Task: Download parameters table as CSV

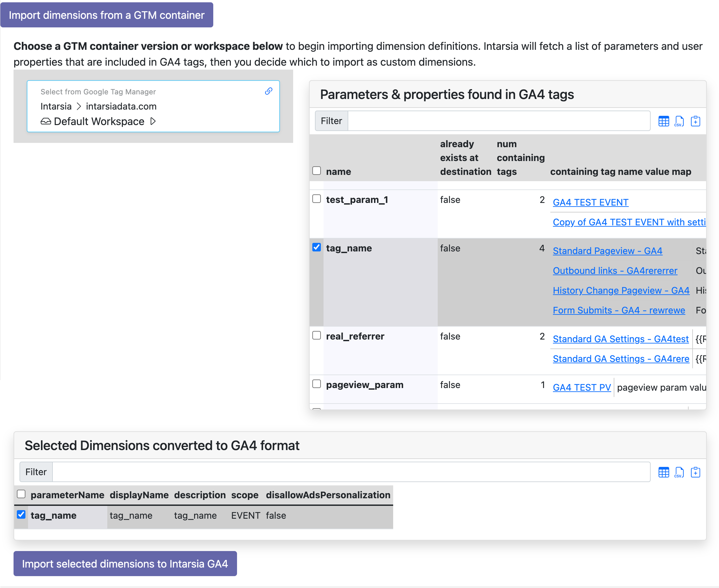Action: click(679, 121)
